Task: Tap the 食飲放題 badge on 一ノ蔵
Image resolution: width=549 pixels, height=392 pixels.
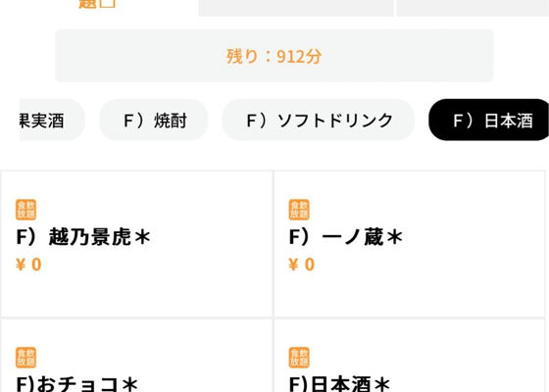Action: [299, 210]
